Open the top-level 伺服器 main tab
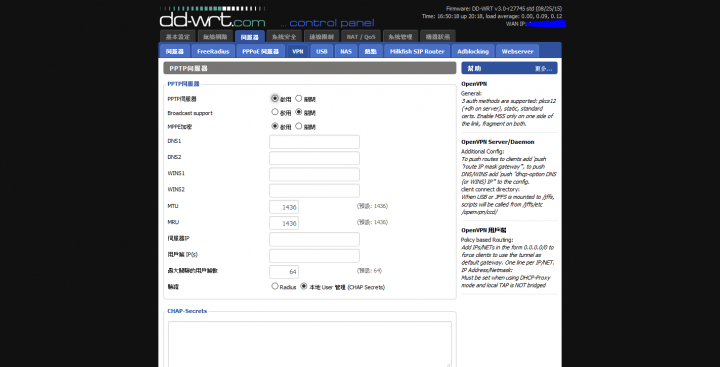Image resolution: width=720 pixels, height=367 pixels. 249,36
